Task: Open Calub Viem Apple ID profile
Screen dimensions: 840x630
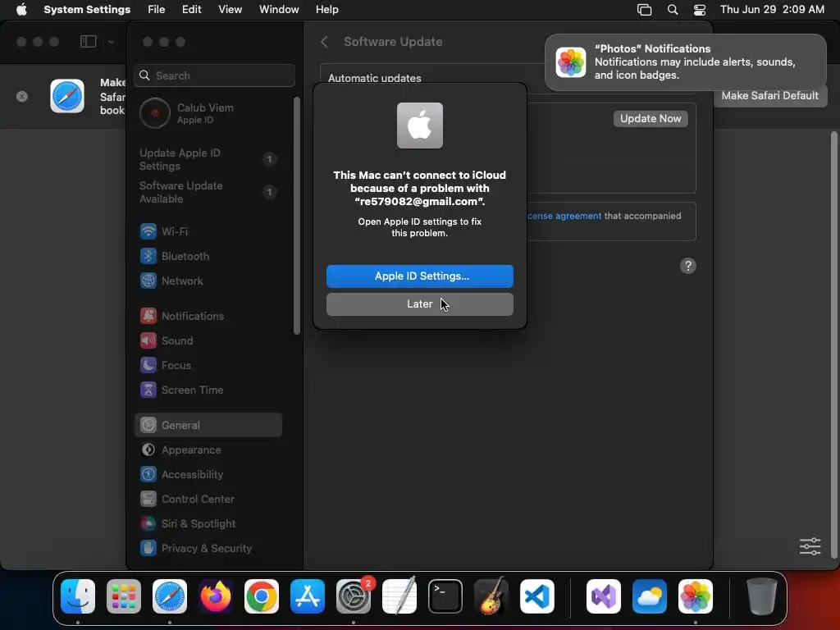Action: tap(208, 113)
